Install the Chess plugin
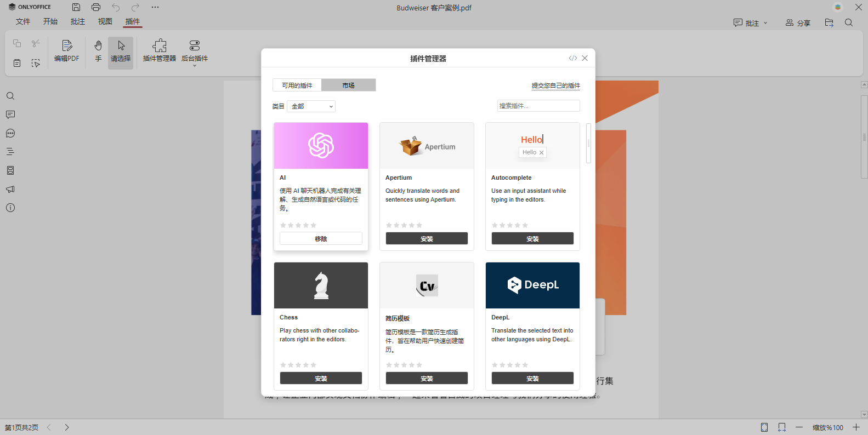The height and width of the screenshot is (435, 868). 321,378
